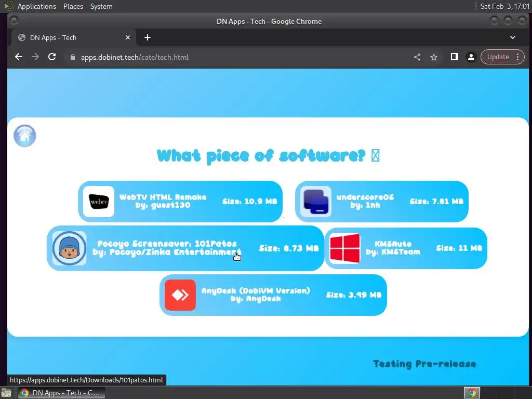This screenshot has height=399, width=532.
Task: Click the address bar URL field
Action: click(x=237, y=57)
